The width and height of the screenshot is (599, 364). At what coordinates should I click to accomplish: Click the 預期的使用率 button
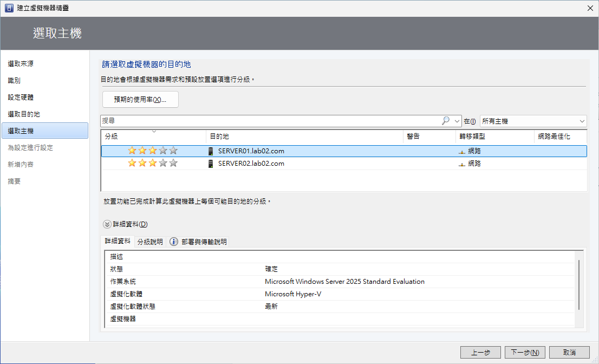click(x=140, y=100)
